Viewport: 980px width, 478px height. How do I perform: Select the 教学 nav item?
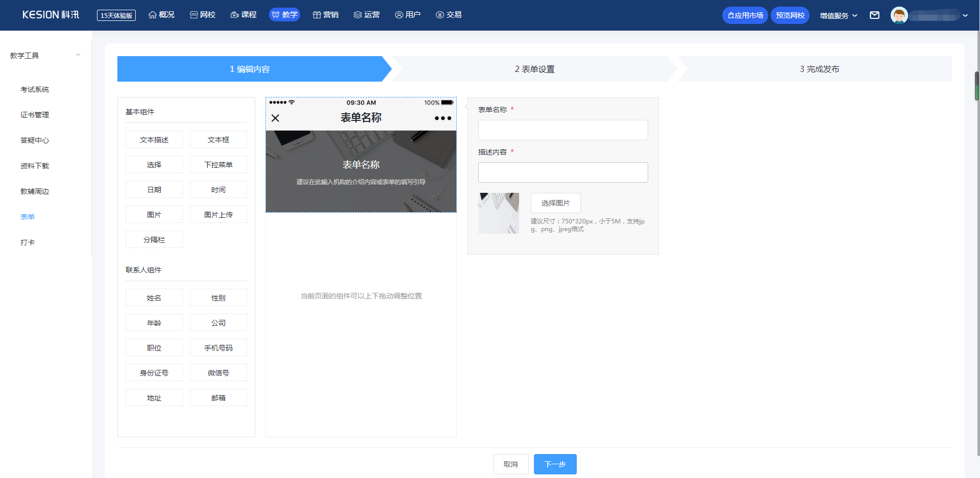pos(284,15)
